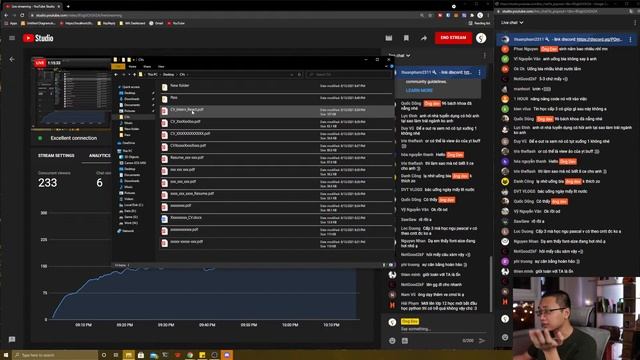
Task: Select the Xxxxxxxx_CV.docx file
Action: coord(276,219)
